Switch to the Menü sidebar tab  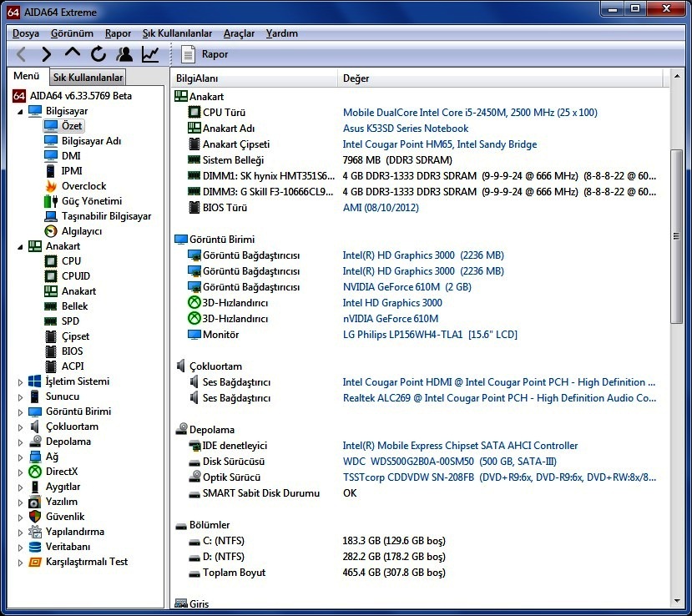click(x=27, y=76)
